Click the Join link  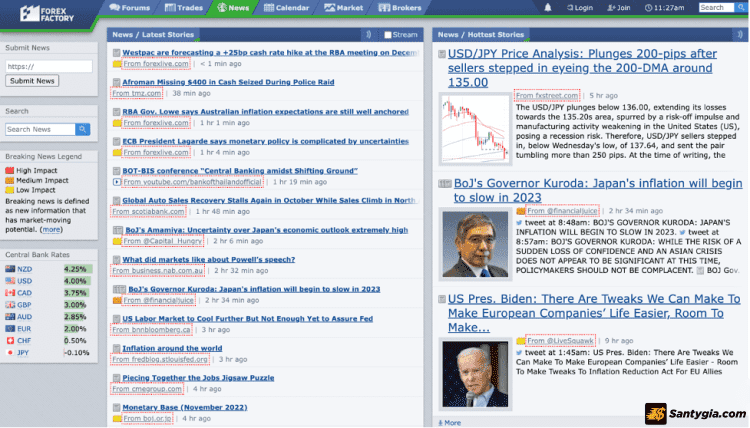tap(619, 8)
